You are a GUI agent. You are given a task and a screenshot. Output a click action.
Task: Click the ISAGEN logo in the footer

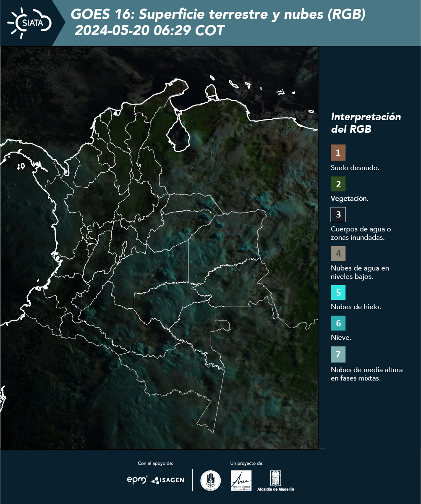click(x=168, y=480)
